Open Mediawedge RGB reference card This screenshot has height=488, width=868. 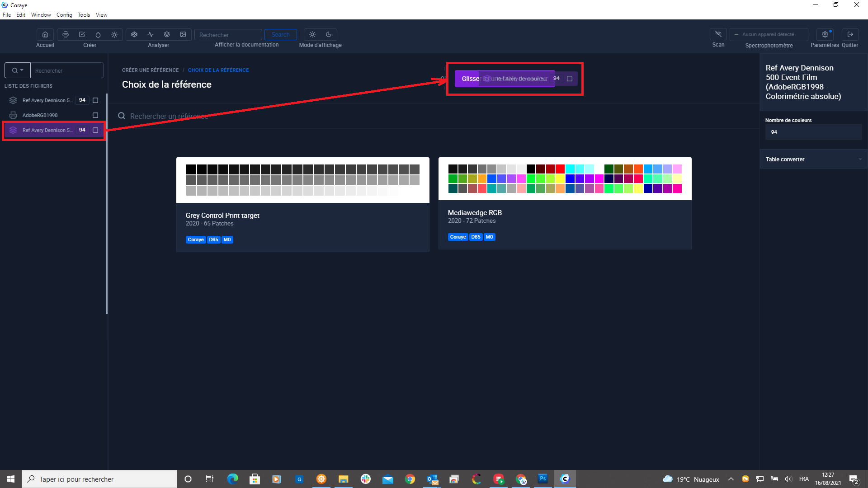pyautogui.click(x=565, y=203)
